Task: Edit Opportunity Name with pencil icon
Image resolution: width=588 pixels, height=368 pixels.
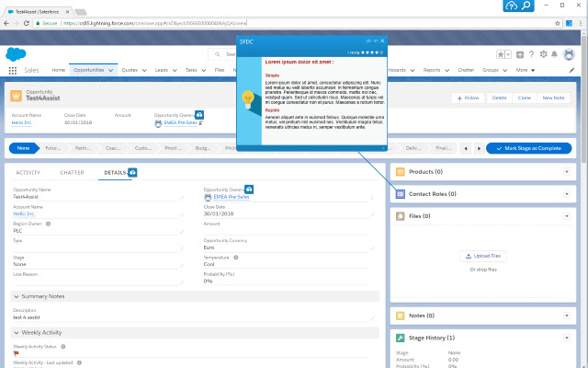Action: 182,197
